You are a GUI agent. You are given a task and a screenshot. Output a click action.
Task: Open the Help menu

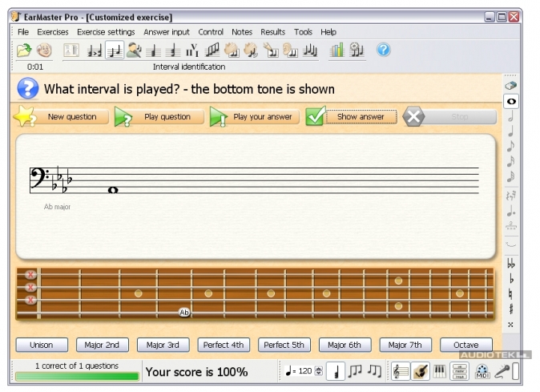tap(328, 32)
